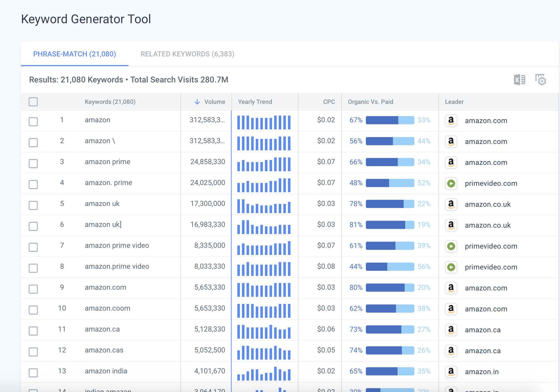Click yearly trend chart for amazon prime
The image size is (560, 392).
(x=264, y=164)
